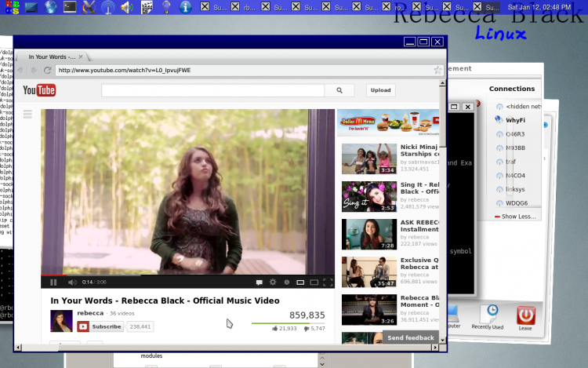Switch player to small size mode
This screenshot has width=588, height=368.
[300, 282]
